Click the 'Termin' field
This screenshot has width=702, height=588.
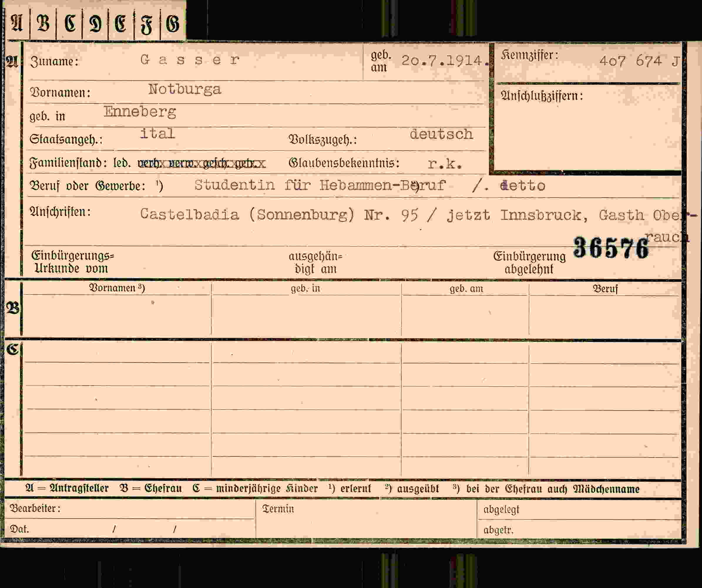point(366,518)
